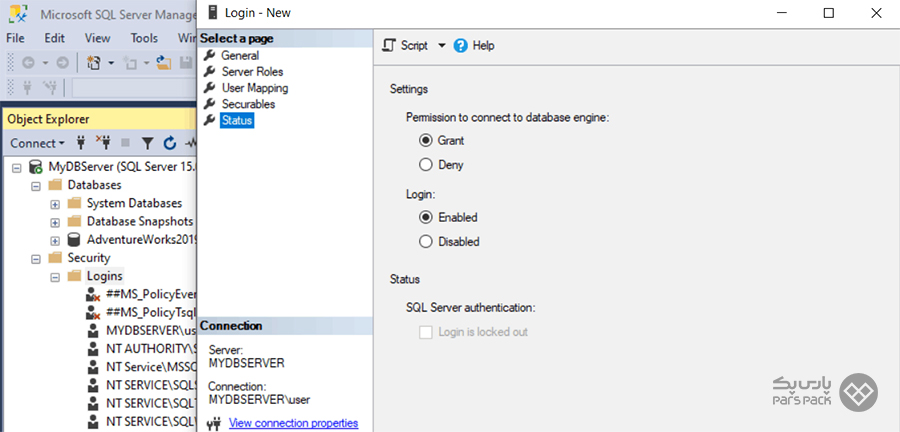Screen dimensions: 900x432
Task: Click the Script icon in Login dialog toolbar
Action: click(x=389, y=46)
